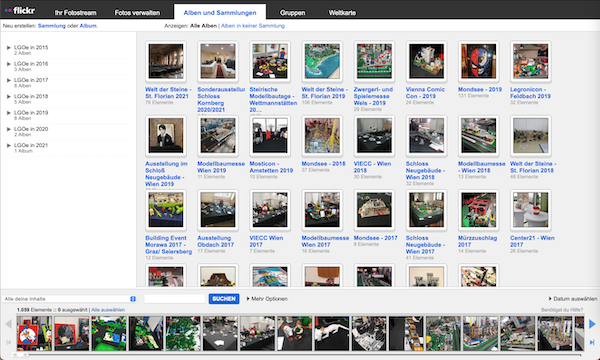
Task: Click Alle auswählen link
Action: click(x=108, y=310)
